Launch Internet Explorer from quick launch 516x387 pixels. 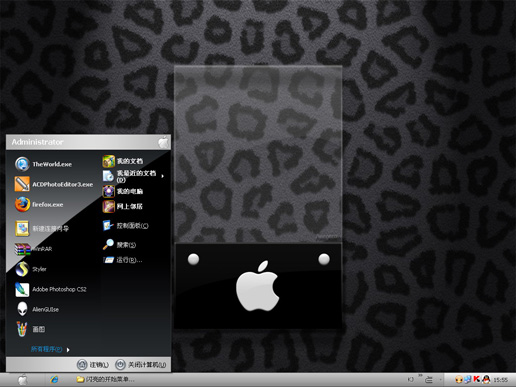54,379
